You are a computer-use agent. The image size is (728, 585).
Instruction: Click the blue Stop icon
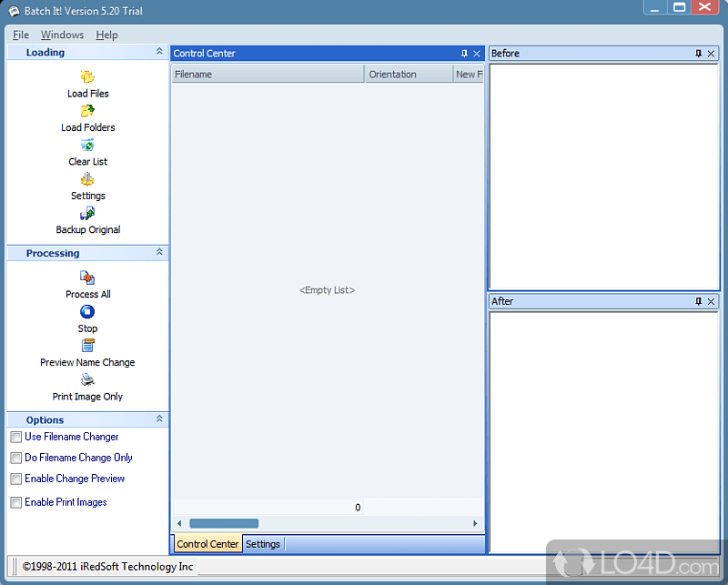tap(87, 311)
